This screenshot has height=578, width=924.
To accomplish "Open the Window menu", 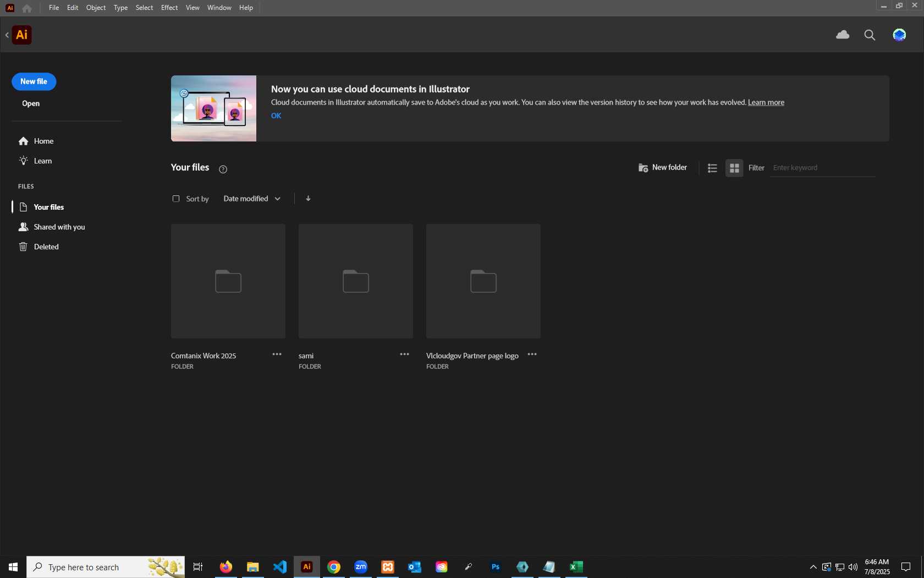I will click(219, 8).
